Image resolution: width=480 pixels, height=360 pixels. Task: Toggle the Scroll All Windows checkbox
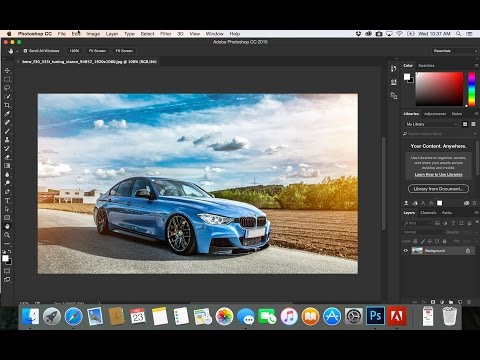click(x=25, y=51)
